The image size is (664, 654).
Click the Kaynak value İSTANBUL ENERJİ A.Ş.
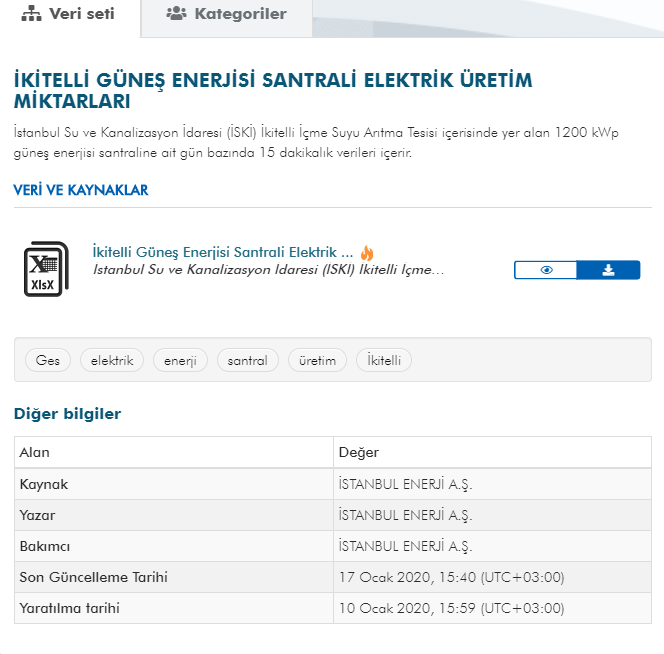coord(405,484)
